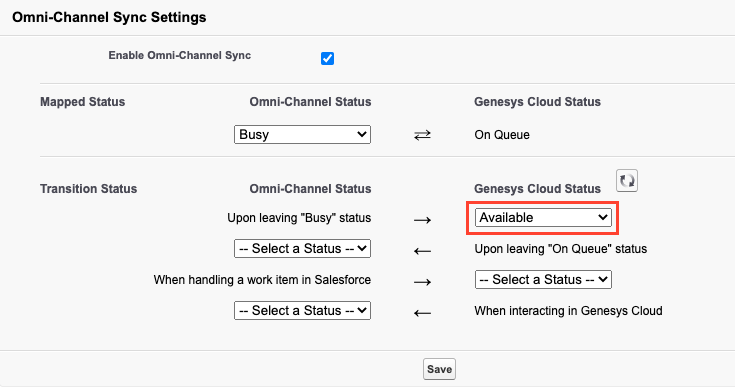
Task: Select Upon leaving "Busy" status text
Action: pyautogui.click(x=299, y=218)
